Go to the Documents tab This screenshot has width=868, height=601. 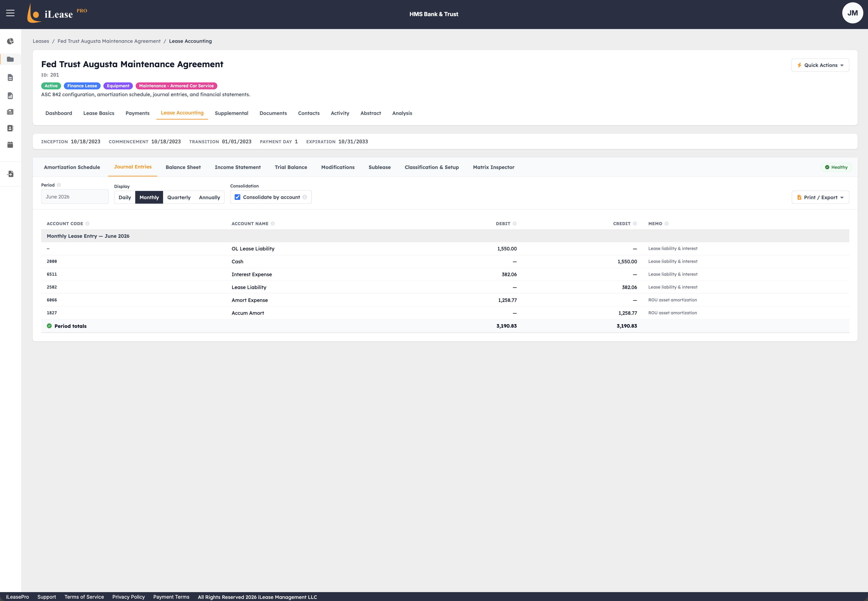pyautogui.click(x=273, y=113)
